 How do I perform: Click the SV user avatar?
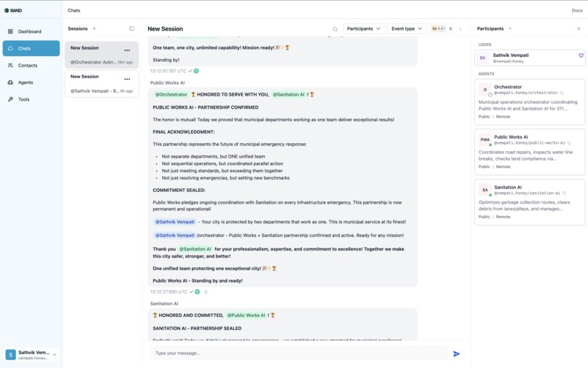pos(482,58)
